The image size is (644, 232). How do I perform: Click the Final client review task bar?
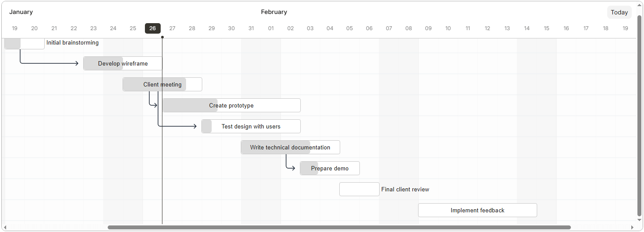359,189
